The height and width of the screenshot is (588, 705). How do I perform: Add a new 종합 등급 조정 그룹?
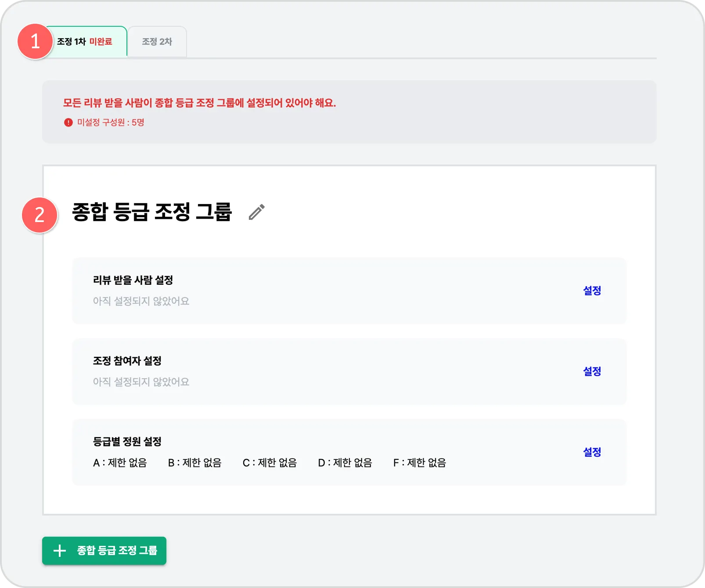point(104,551)
